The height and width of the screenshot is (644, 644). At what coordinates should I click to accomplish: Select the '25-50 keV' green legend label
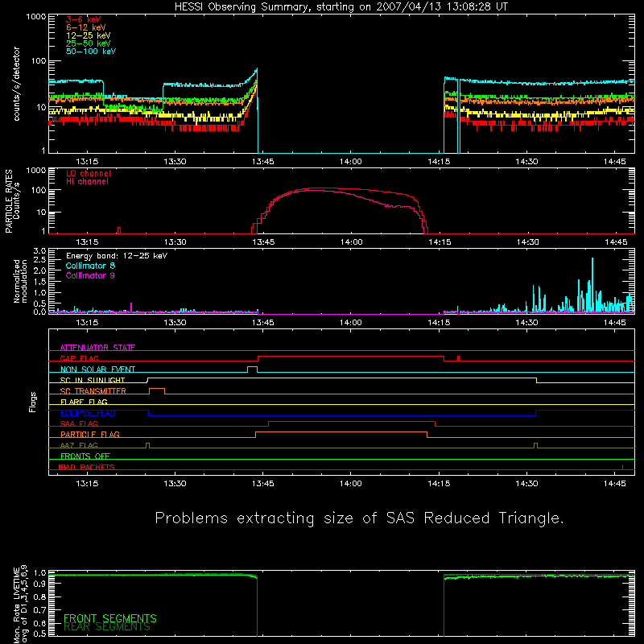(89, 43)
